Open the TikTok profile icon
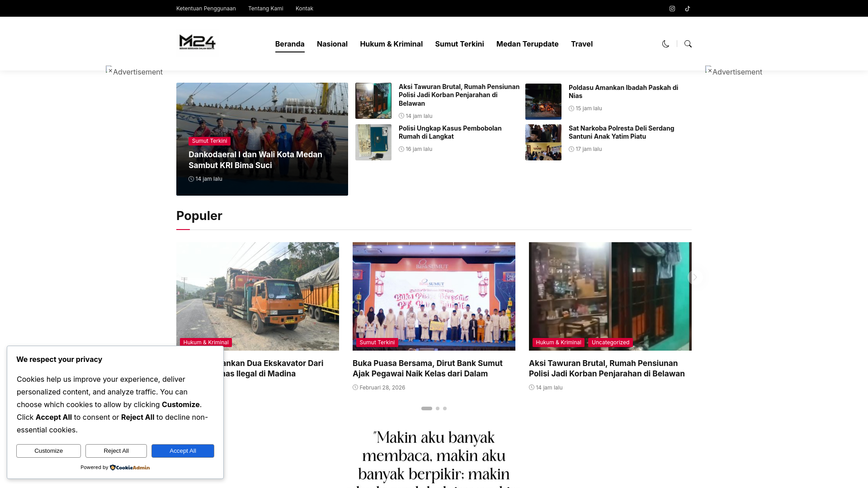Image resolution: width=868 pixels, height=488 pixels. [688, 9]
